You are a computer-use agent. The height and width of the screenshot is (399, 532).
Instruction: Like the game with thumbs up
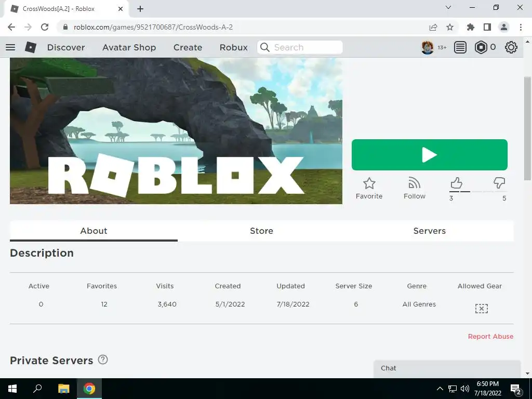point(456,183)
